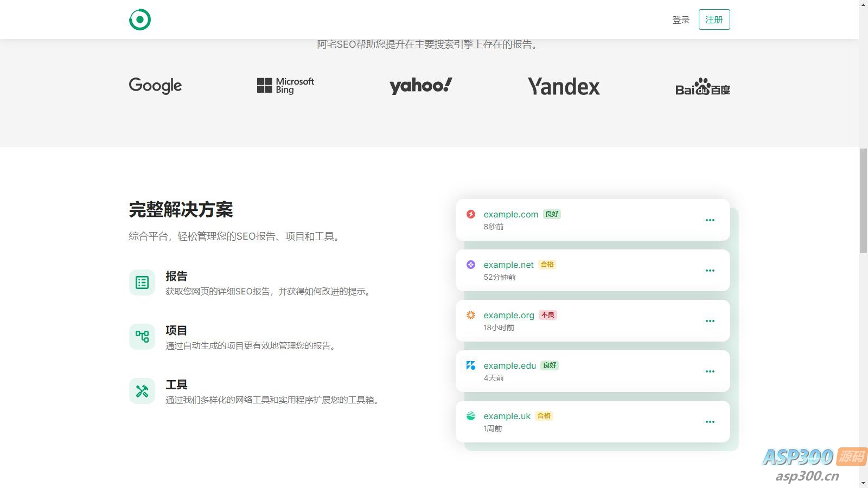Expand options menu for example.edu
Image resolution: width=868 pixels, height=488 pixels.
(710, 371)
